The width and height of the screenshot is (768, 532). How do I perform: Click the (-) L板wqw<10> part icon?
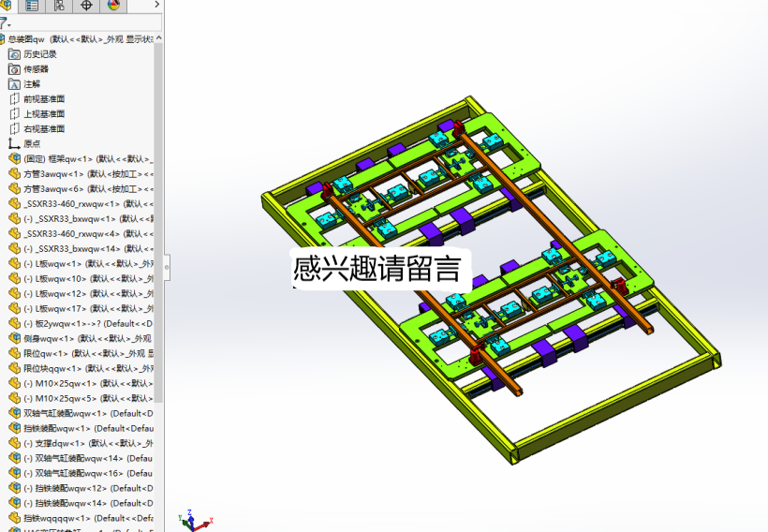coord(14,278)
